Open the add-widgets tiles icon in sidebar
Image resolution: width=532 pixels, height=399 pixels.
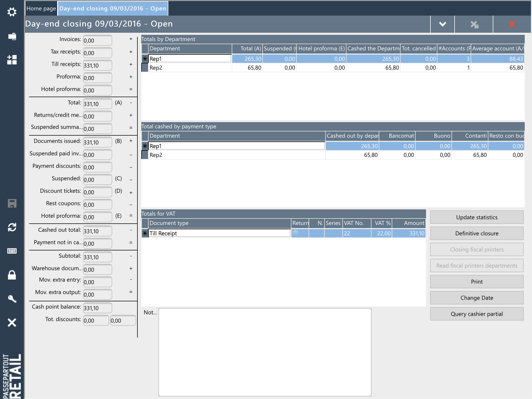12,60
